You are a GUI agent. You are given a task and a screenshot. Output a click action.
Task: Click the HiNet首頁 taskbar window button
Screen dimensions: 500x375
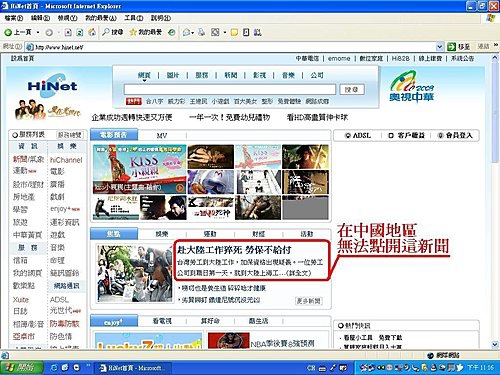133,368
